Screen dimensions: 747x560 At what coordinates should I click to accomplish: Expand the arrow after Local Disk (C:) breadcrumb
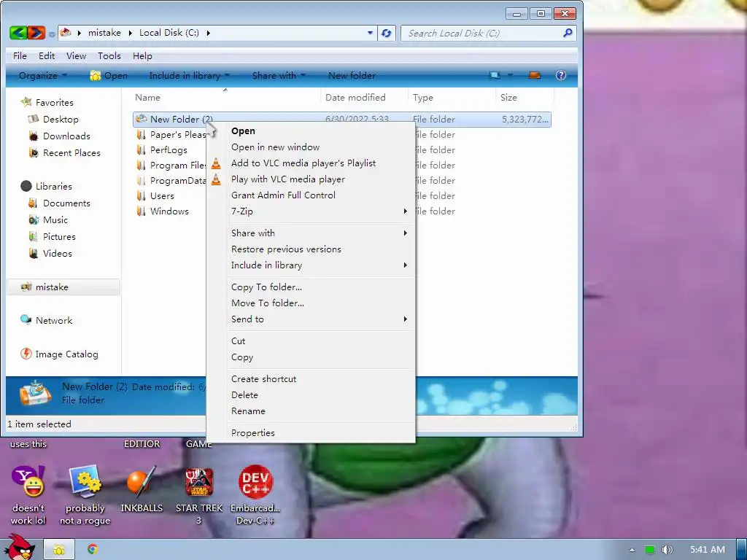208,33
